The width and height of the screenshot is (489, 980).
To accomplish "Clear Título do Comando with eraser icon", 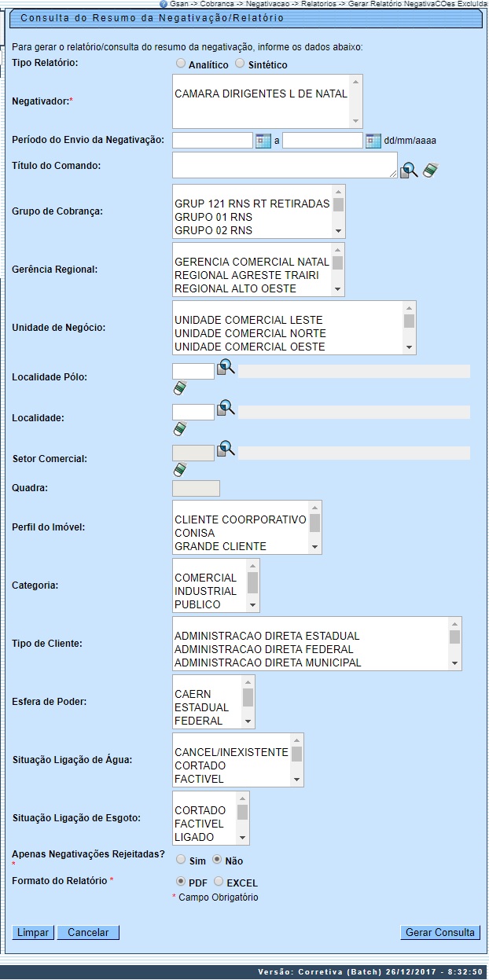I will tap(430, 170).
